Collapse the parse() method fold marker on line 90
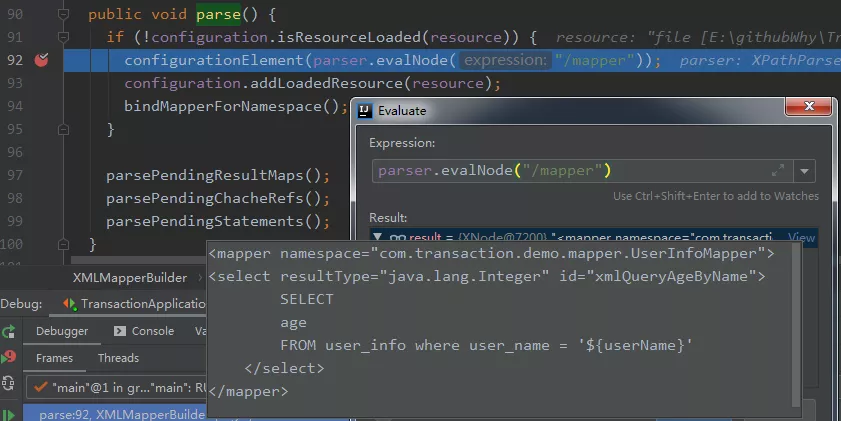Screen dimensions: 841x421 (63, 14)
